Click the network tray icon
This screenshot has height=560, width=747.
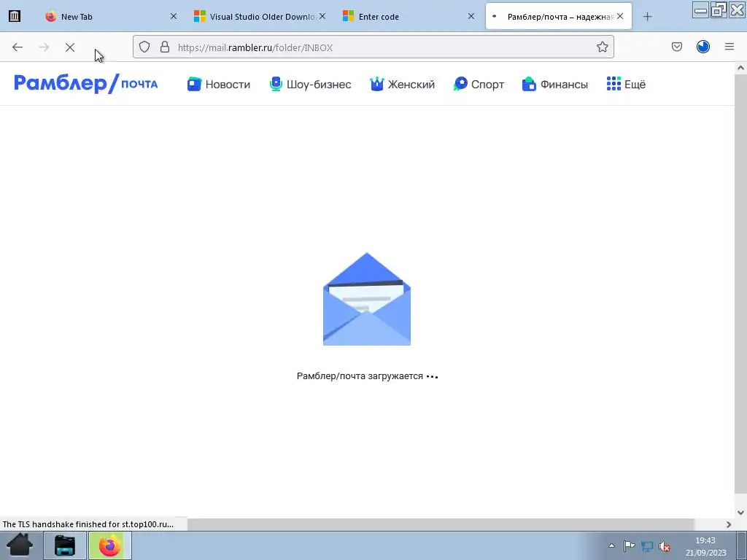(x=647, y=546)
